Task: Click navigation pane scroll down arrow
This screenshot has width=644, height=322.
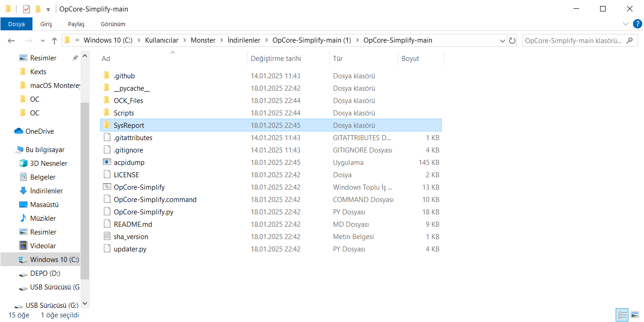Action: coord(85,303)
